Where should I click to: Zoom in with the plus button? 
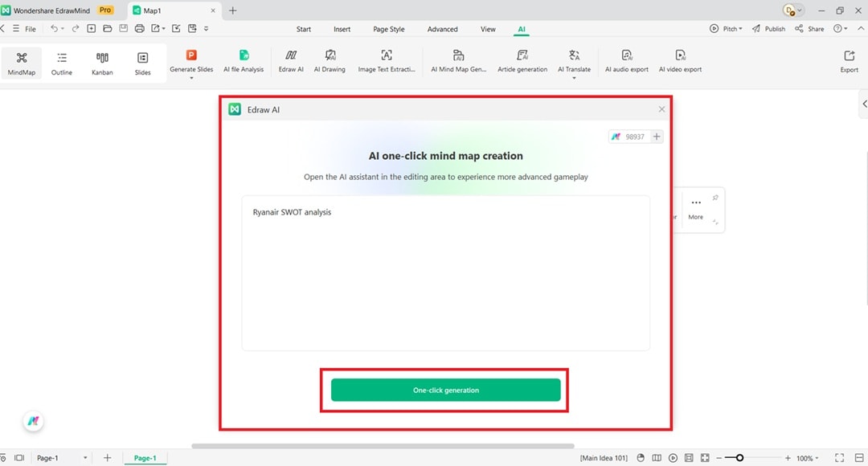pyautogui.click(x=787, y=458)
